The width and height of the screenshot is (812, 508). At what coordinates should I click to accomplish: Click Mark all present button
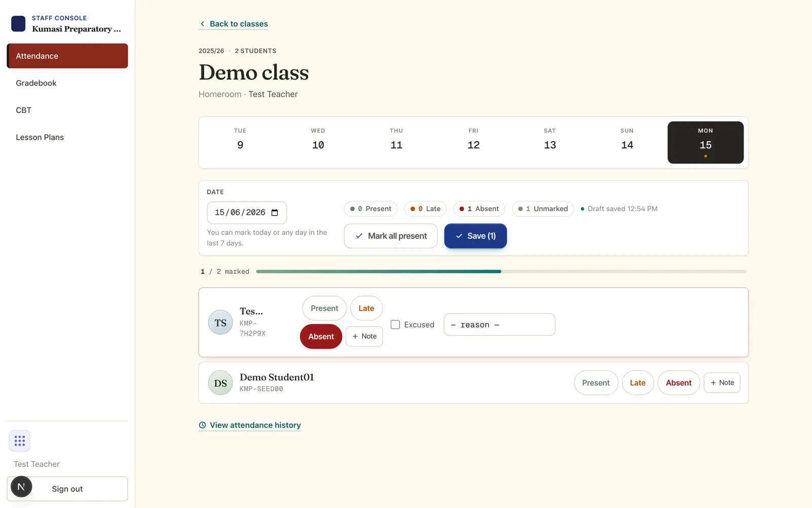(x=391, y=236)
